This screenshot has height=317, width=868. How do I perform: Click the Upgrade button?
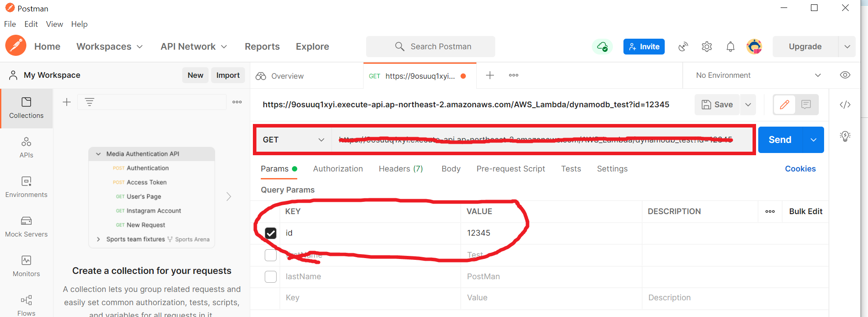[x=805, y=47]
